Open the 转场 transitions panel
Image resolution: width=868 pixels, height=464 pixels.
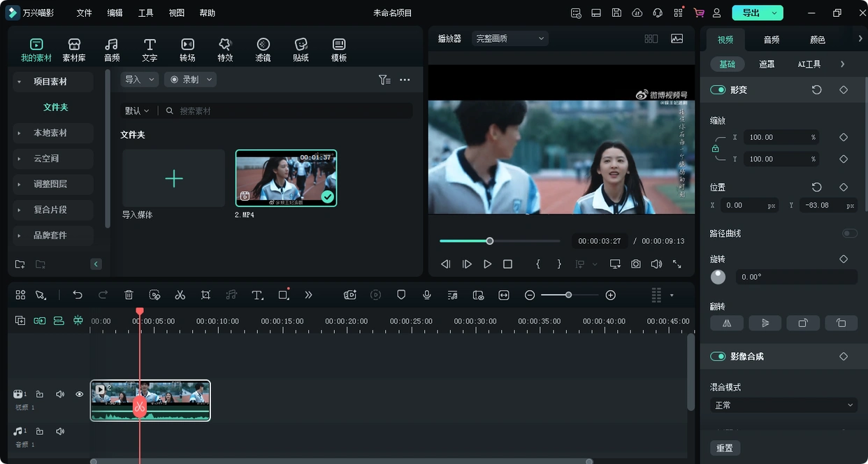pos(187,50)
